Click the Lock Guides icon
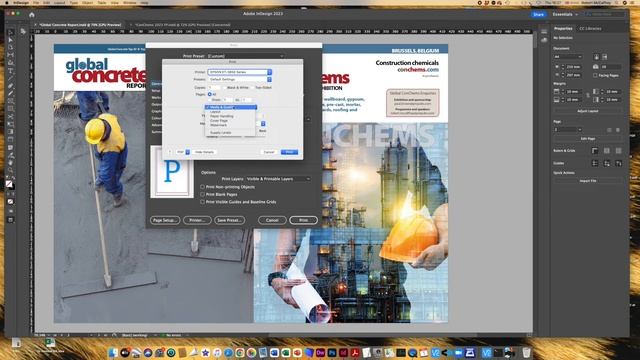This screenshot has height=360, width=640. coord(607,163)
